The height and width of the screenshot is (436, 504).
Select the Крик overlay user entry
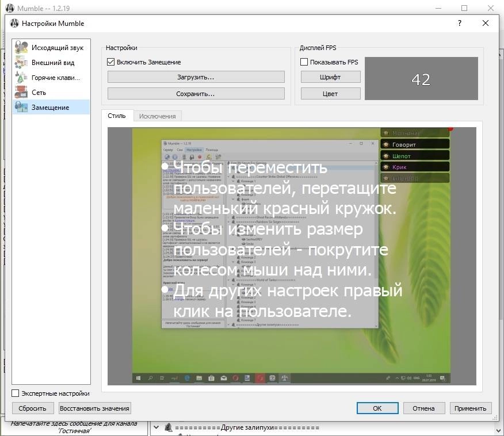click(415, 167)
